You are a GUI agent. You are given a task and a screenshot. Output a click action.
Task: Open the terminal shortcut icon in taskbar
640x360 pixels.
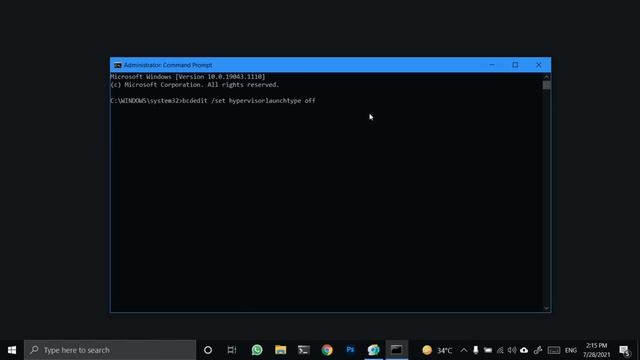point(304,350)
